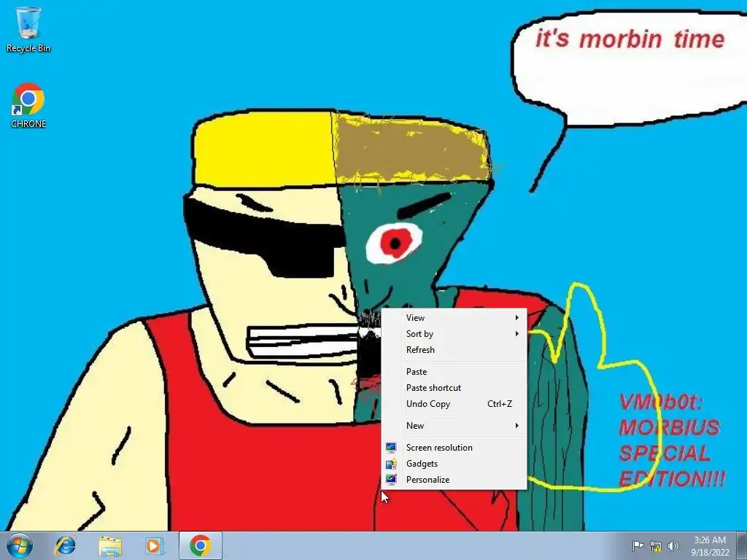Open the volume speaker tray icon

(x=673, y=545)
